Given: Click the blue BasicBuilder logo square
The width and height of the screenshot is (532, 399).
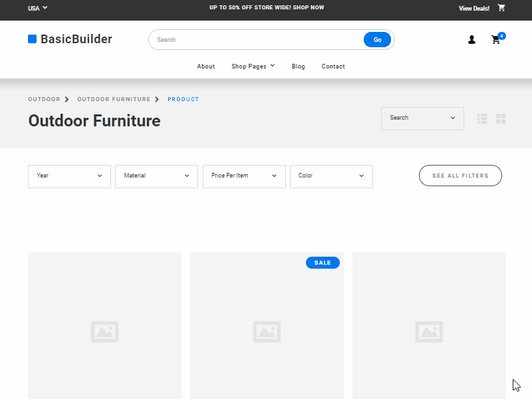Looking at the screenshot, I should [32, 39].
